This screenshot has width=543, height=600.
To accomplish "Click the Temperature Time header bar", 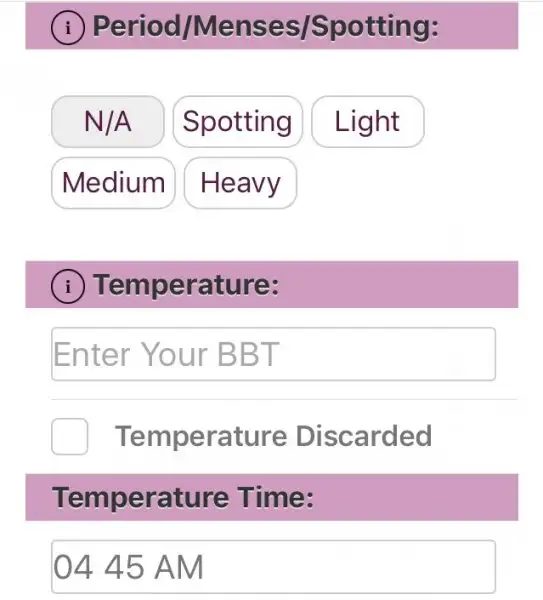I will (272, 497).
